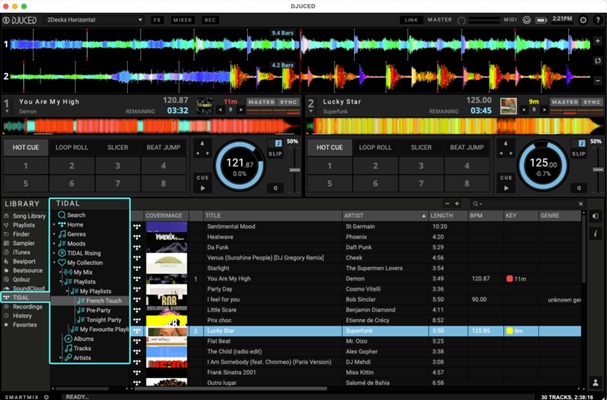The image size is (607, 400).
Task: Toggle the side panel icon above info
Action: [x=595, y=216]
